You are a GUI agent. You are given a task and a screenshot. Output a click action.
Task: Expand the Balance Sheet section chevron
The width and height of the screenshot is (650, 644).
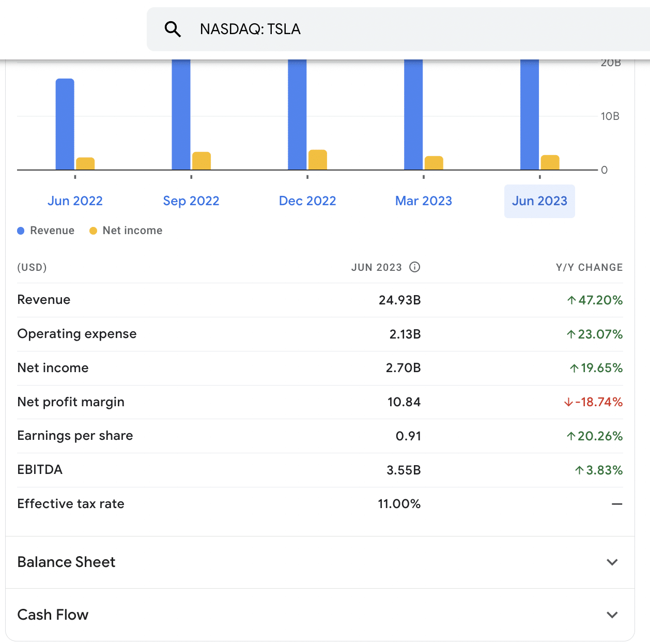(612, 562)
